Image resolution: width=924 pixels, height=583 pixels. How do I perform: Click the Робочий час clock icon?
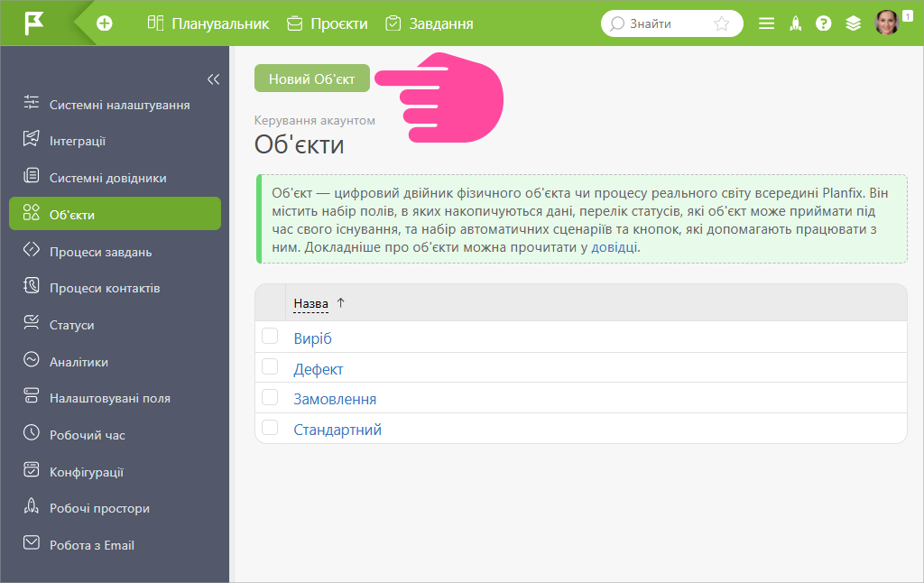point(32,432)
